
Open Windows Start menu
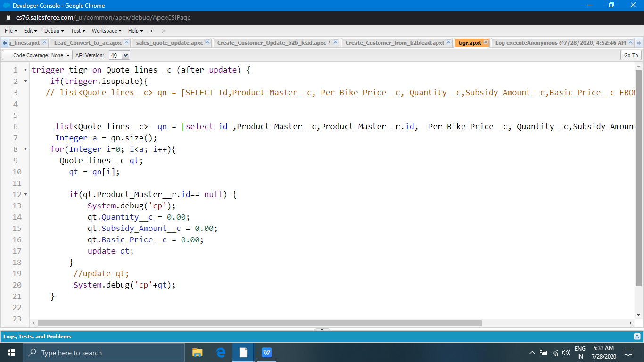pyautogui.click(x=11, y=353)
